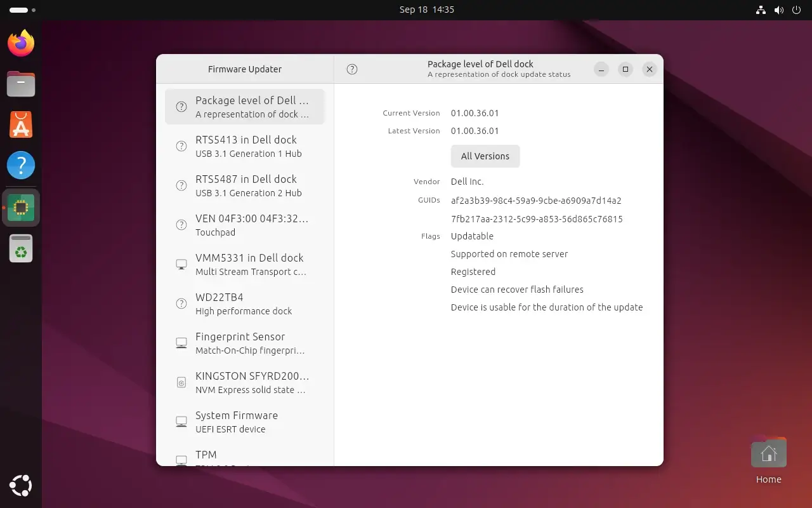Click the question-mark help icon in header
Image resolution: width=812 pixels, height=508 pixels.
(352, 69)
